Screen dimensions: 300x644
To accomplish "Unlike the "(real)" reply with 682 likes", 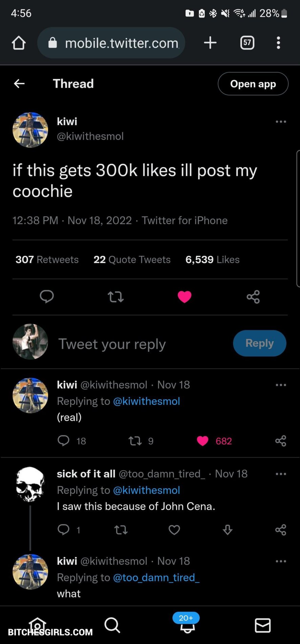I will [202, 441].
